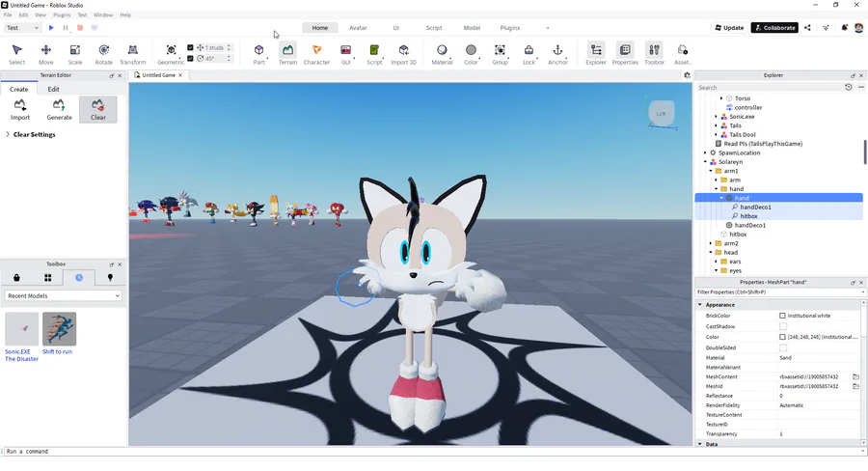Image resolution: width=868 pixels, height=471 pixels.
Task: Select Sonic.EXE The Disaster thumbnail
Action: tap(21, 328)
